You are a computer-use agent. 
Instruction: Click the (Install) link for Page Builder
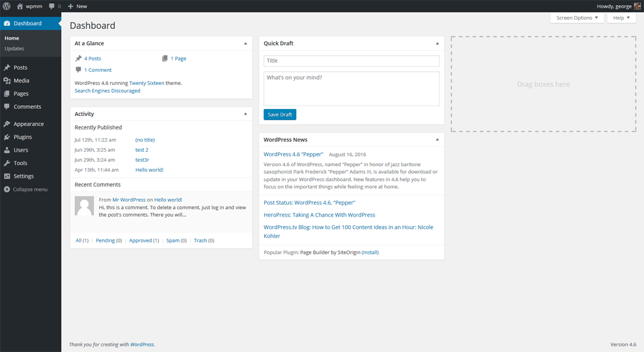coord(370,253)
